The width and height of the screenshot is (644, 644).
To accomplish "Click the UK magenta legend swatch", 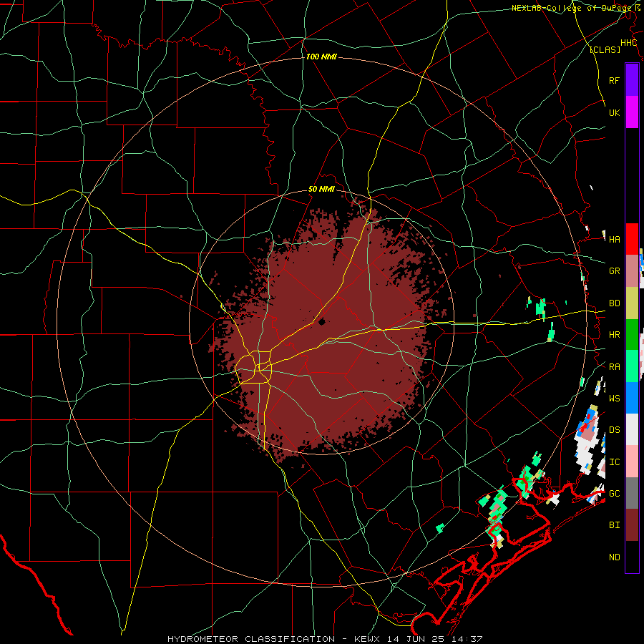I will pos(632,112).
